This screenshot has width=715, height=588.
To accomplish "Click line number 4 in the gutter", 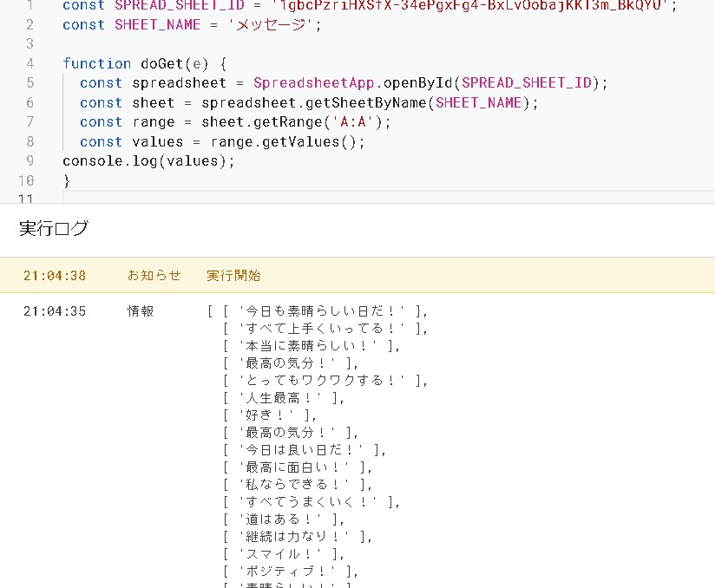I will 30,63.
